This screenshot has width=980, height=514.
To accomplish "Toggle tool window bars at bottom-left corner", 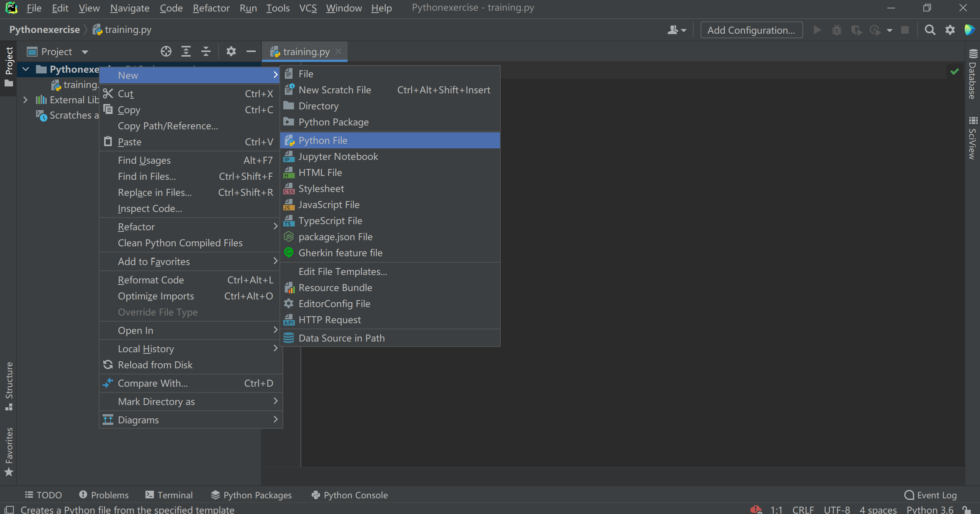I will click(9, 509).
